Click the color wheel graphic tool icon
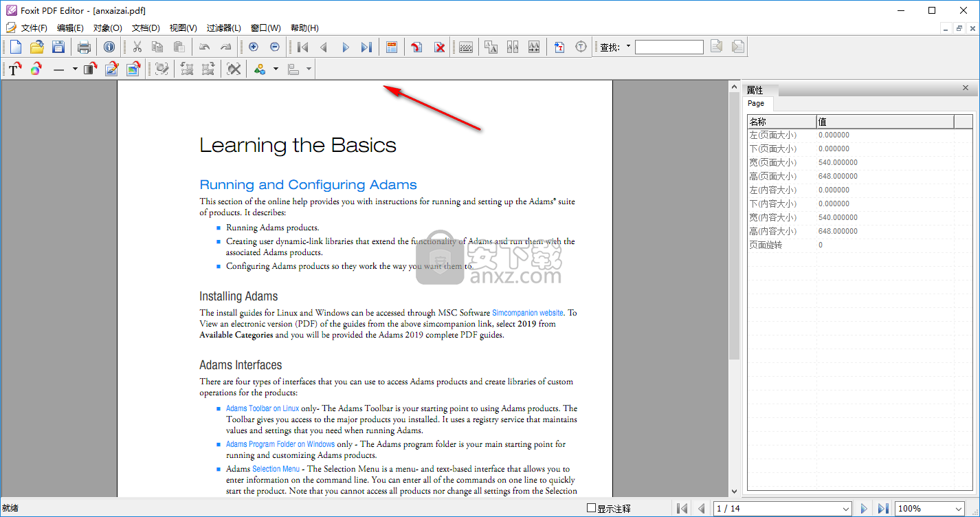Image resolution: width=980 pixels, height=517 pixels. point(36,69)
